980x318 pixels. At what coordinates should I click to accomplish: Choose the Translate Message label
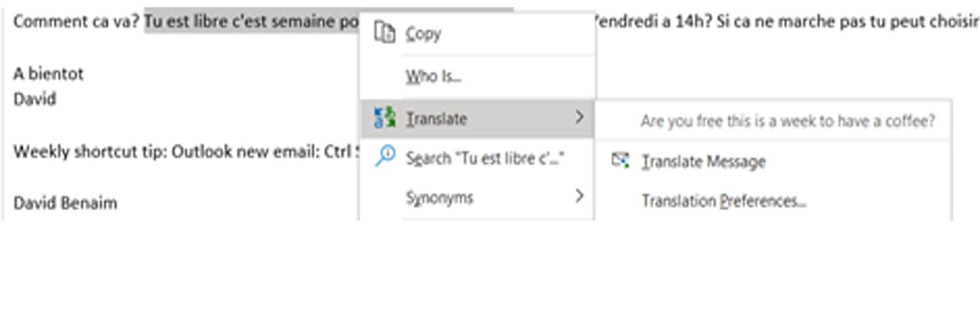pos(704,161)
